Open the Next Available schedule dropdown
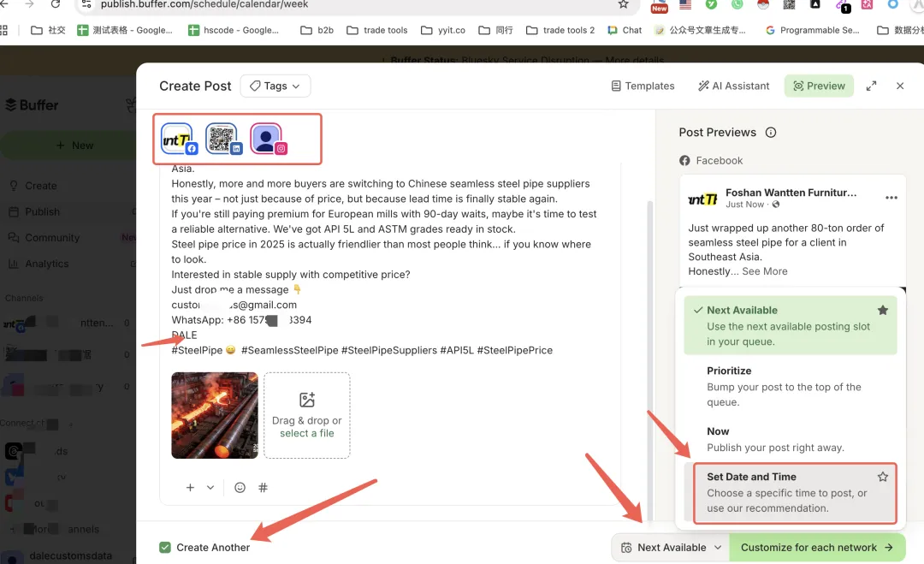 [671, 548]
